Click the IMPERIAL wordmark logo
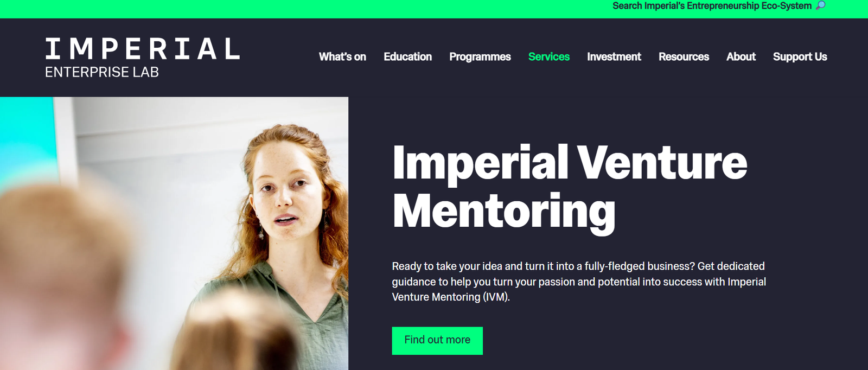This screenshot has height=370, width=868. point(143,49)
